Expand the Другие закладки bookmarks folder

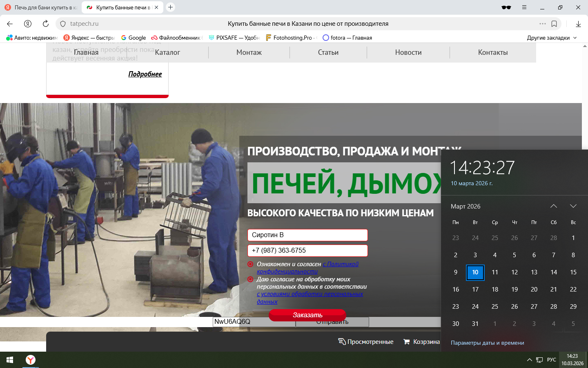coord(552,38)
